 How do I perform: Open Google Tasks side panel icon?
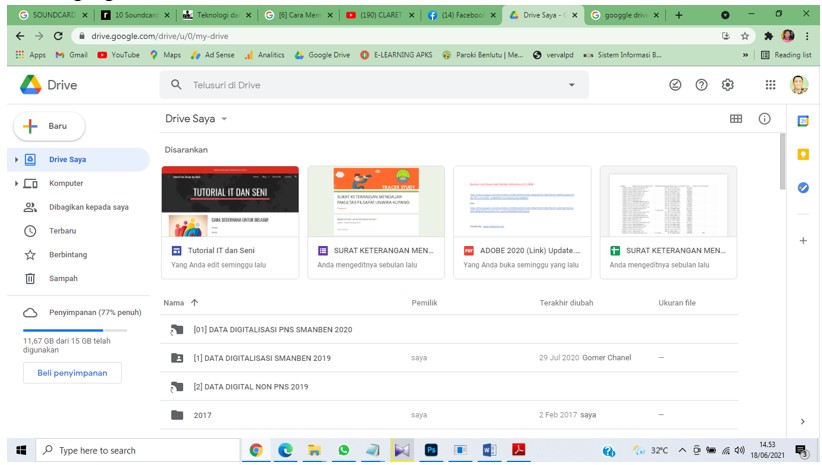[x=802, y=187]
